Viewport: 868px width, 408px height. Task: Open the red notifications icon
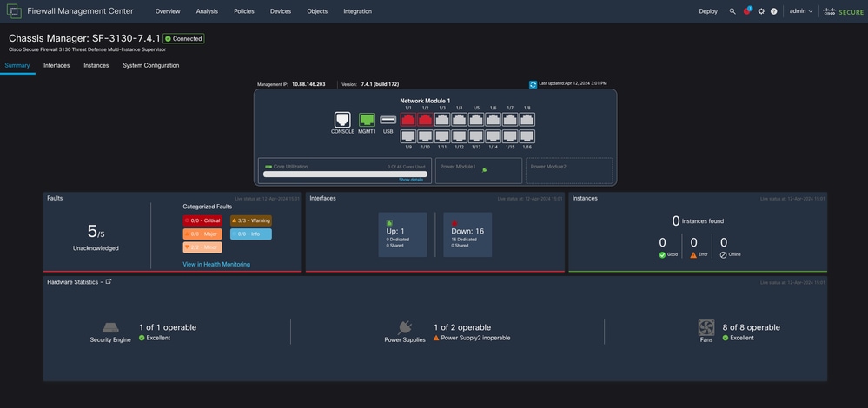tap(746, 11)
